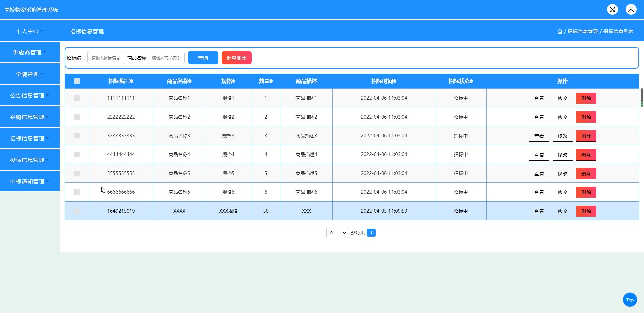Sort table by 招标状态 column
The image size is (644, 313).
coord(460,81)
